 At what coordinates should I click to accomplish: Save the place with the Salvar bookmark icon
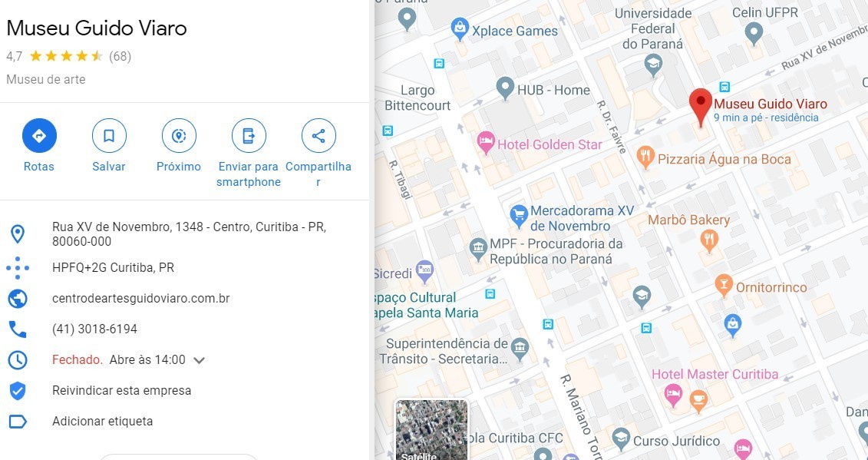[109, 136]
